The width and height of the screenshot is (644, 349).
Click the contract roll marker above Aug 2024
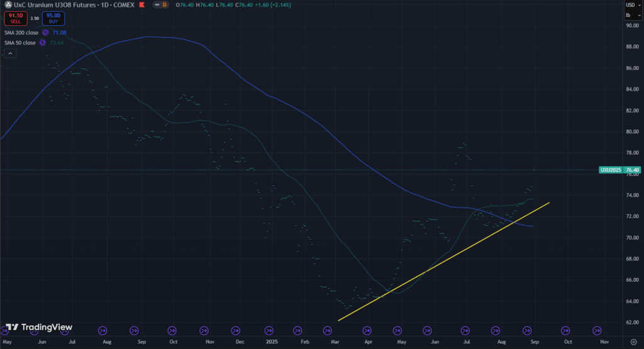(x=103, y=330)
